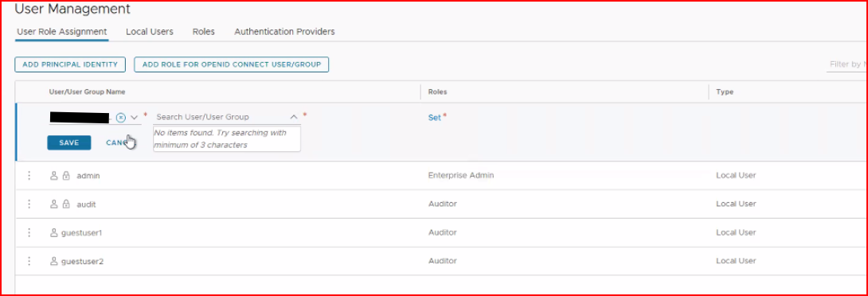868x296 pixels.
Task: Open the kebab menu for audit row
Action: coord(29,204)
